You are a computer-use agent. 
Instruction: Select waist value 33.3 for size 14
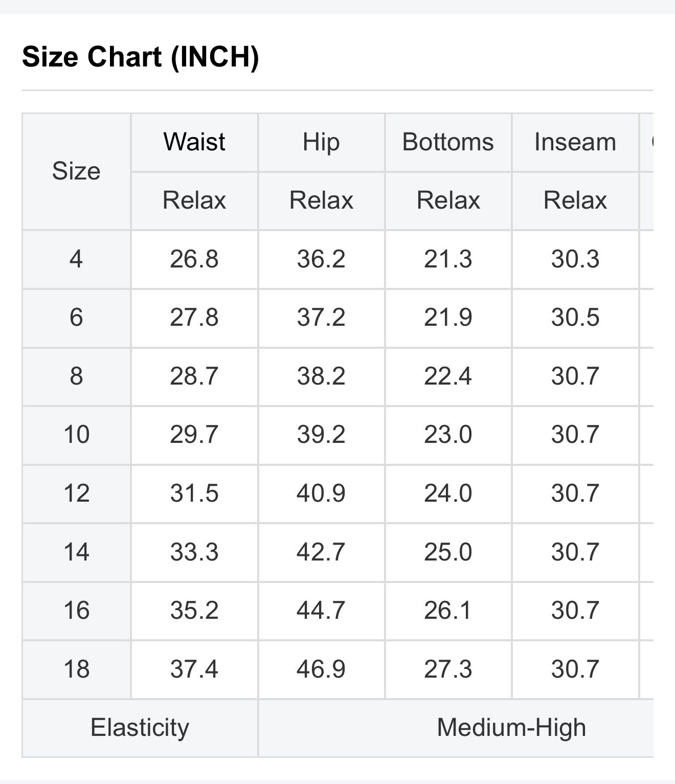(x=194, y=552)
